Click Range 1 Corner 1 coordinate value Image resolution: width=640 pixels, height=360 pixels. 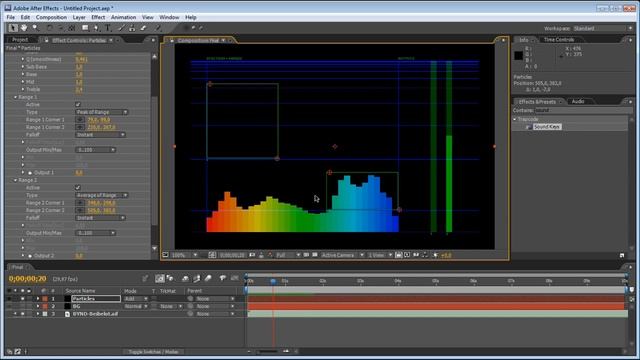[x=99, y=120]
